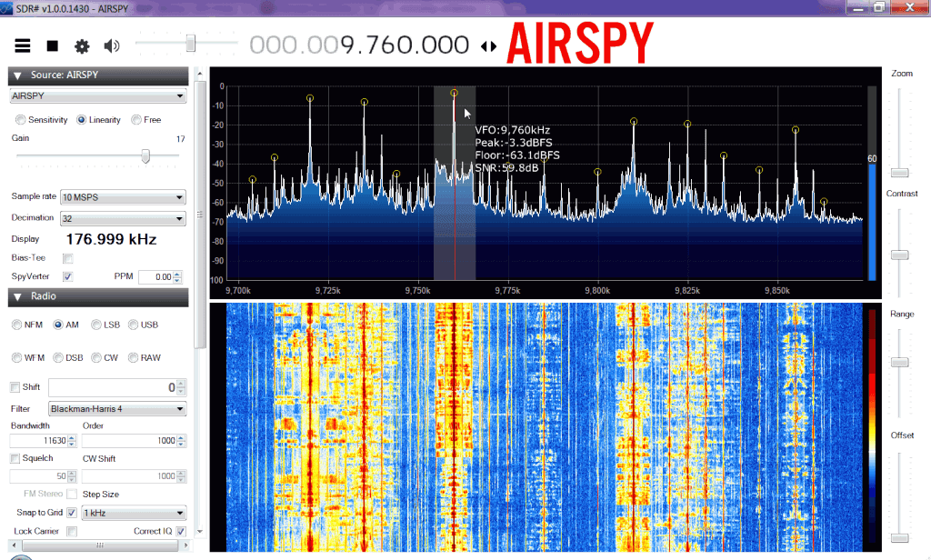
Task: Toggle the SpyVerter checkbox
Action: coord(68,276)
